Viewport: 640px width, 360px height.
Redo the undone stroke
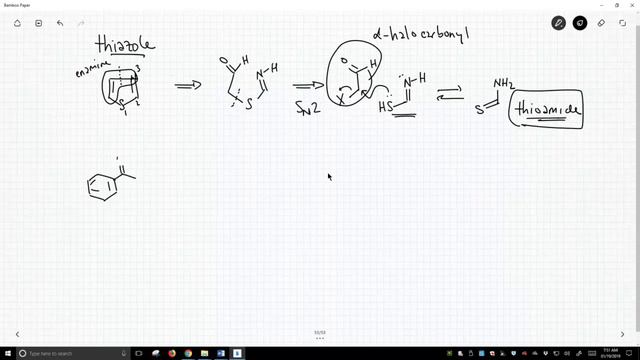tap(81, 23)
